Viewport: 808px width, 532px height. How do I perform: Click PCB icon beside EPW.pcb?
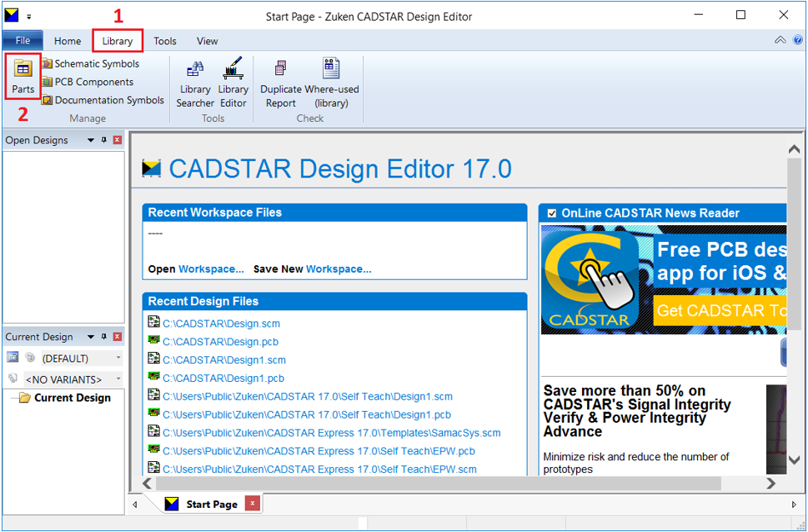tap(153, 449)
